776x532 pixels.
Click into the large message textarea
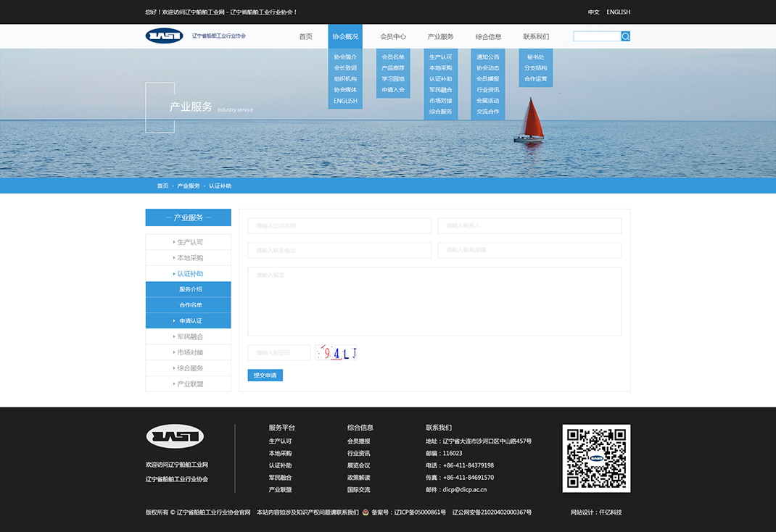434,302
